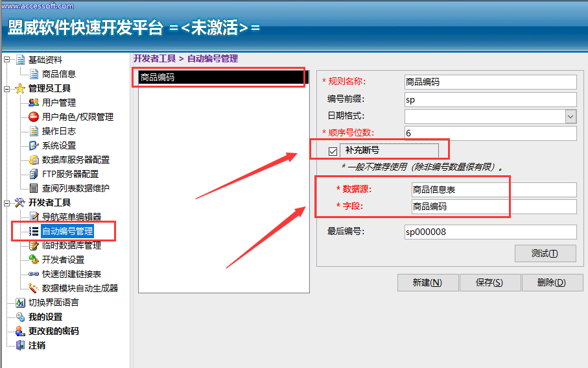This screenshot has height=368, width=588.
Task: Open 数据模块自动生成器 tree entry
Action: [80, 288]
